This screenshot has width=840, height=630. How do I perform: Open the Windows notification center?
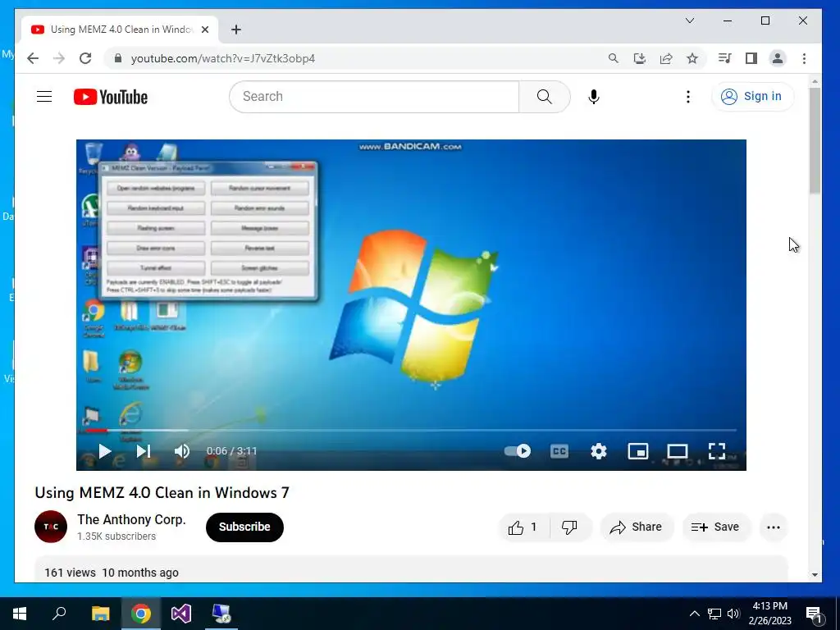pos(815,614)
